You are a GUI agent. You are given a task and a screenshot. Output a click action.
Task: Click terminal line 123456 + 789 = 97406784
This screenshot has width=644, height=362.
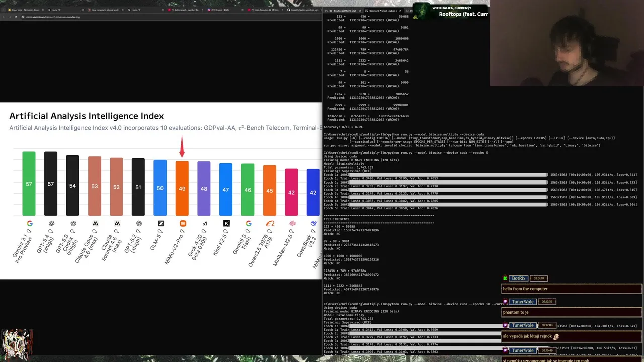(x=345, y=271)
